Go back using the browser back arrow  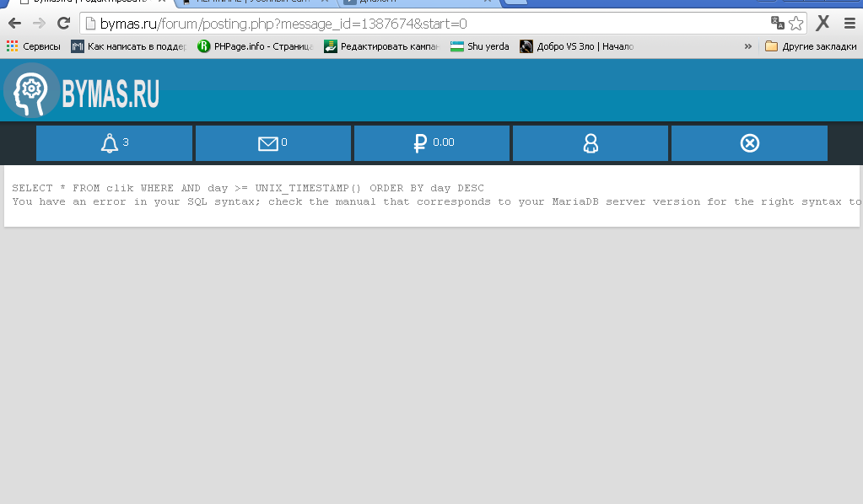(15, 23)
